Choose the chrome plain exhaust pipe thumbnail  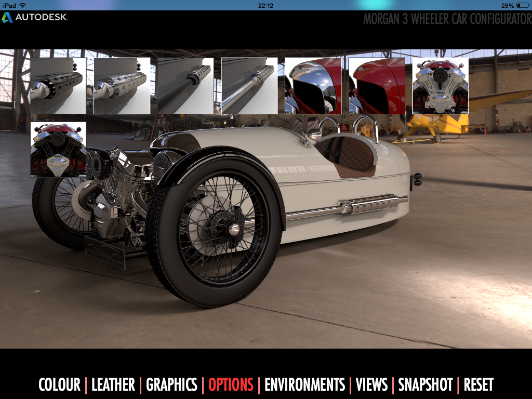[249, 86]
